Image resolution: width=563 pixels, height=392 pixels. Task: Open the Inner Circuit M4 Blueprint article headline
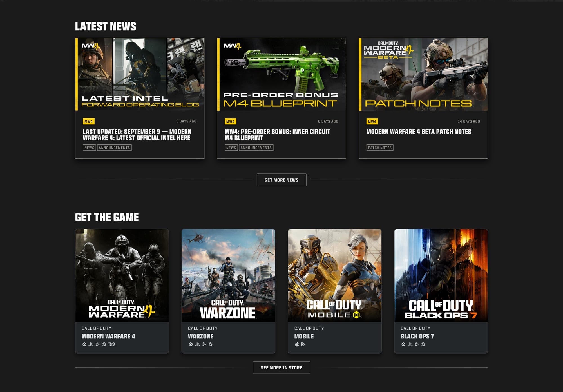[277, 135]
